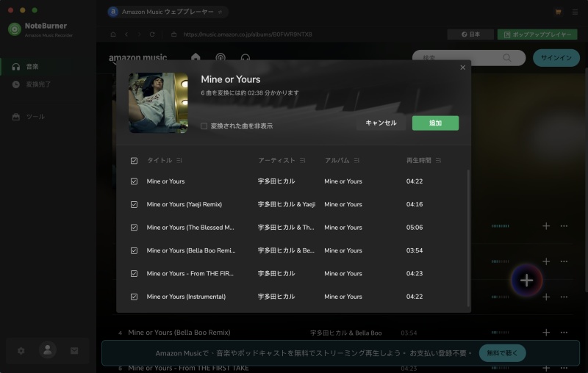Viewport: 588px width, 373px height.
Task: Click the サインイン button
Action: click(556, 58)
